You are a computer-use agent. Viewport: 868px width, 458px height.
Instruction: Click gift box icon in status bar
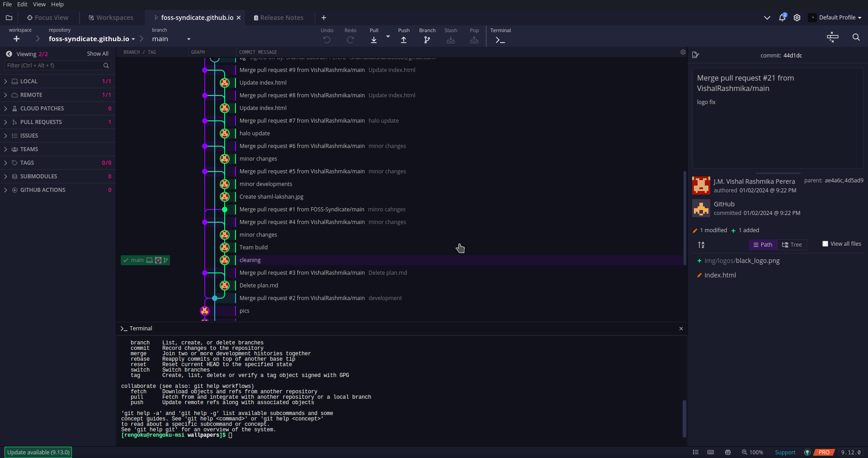[728, 452]
